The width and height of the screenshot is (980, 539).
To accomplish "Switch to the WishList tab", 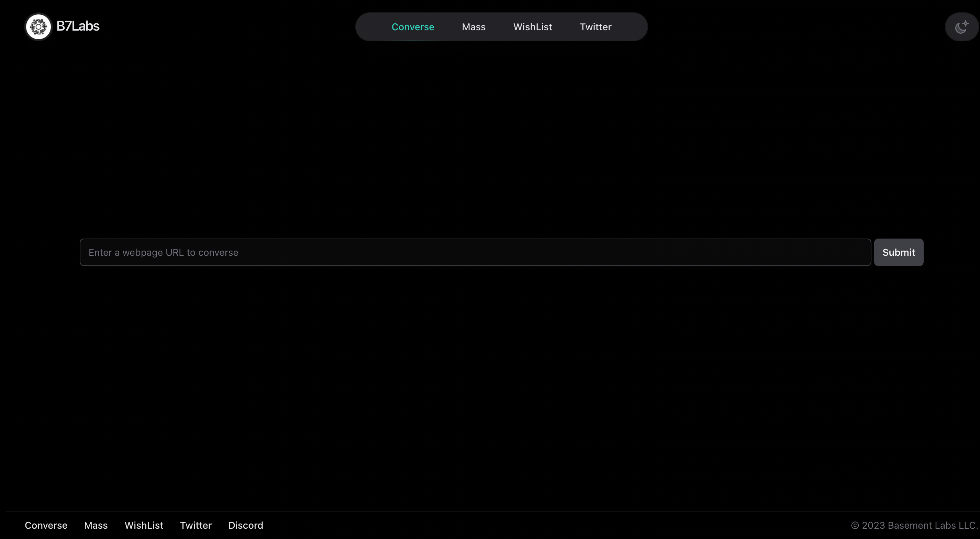I will [532, 27].
